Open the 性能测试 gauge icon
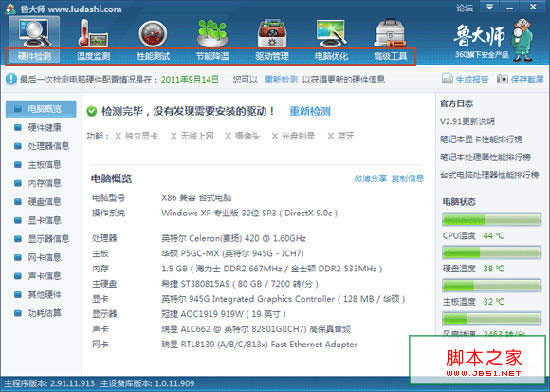The width and height of the screenshot is (550, 392). coord(153,34)
